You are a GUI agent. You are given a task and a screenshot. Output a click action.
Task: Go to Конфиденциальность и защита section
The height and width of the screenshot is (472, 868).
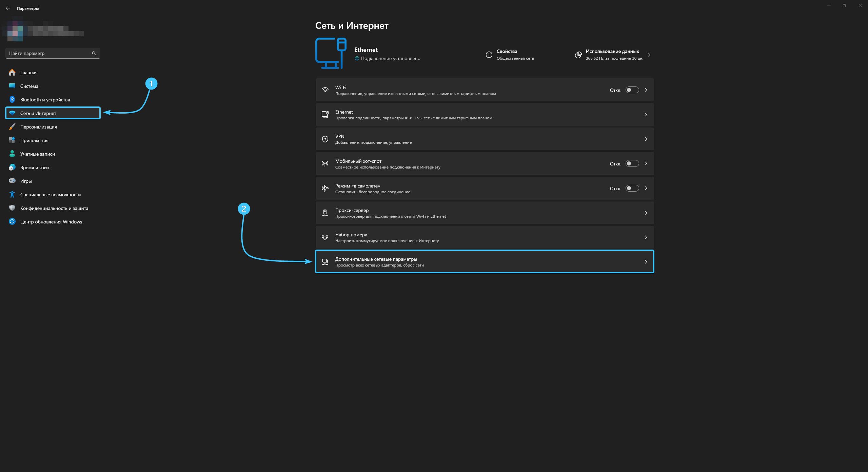pyautogui.click(x=54, y=208)
